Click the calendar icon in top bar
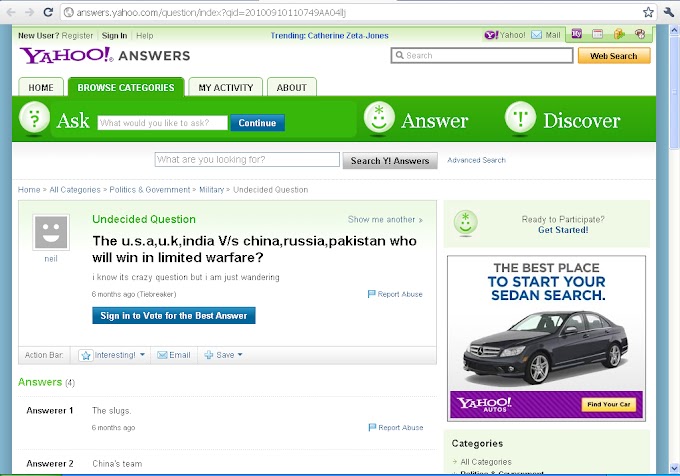The image size is (680, 476). point(598,34)
